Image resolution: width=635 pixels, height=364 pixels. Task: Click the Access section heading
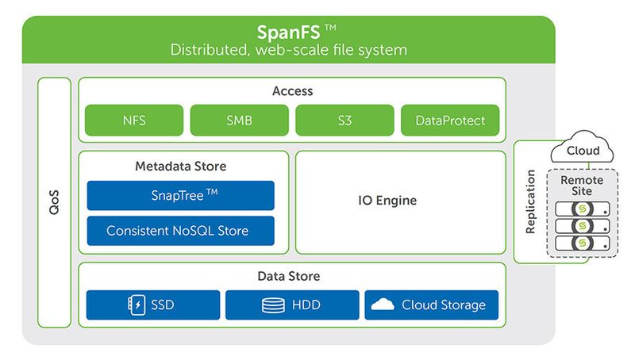tap(292, 91)
